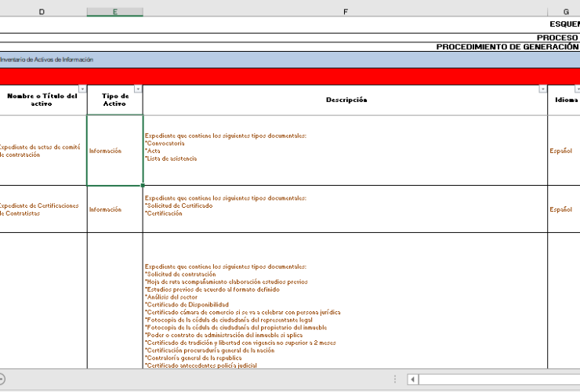Image resolution: width=580 pixels, height=392 pixels.
Task: Select Información cell in Certificaciones row
Action: click(115, 209)
